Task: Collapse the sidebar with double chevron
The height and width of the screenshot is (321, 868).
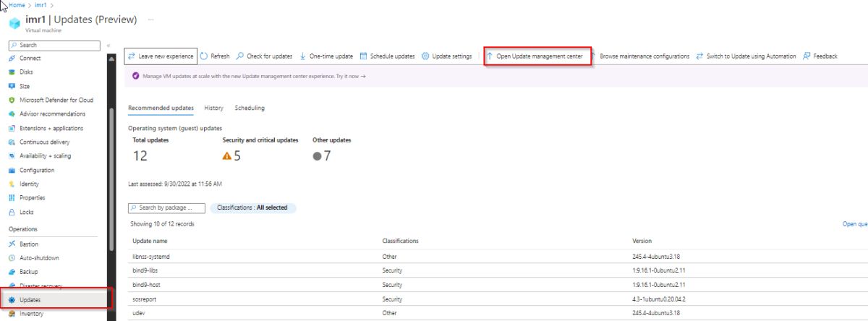Action: click(x=108, y=46)
